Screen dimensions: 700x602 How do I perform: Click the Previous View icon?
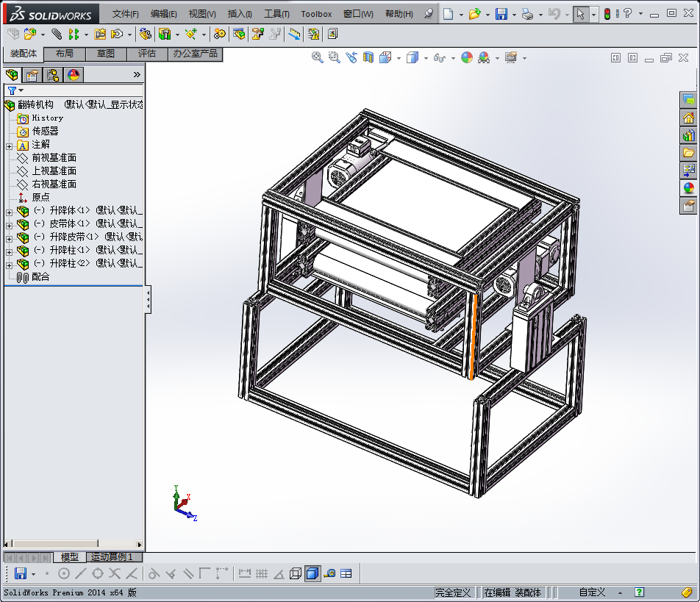click(351, 57)
